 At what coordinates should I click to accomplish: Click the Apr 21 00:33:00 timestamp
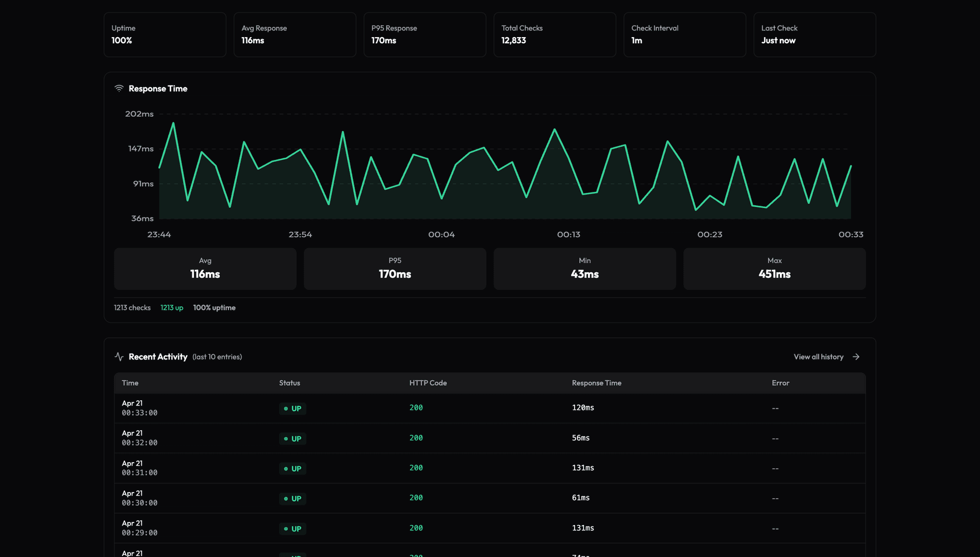tap(140, 408)
